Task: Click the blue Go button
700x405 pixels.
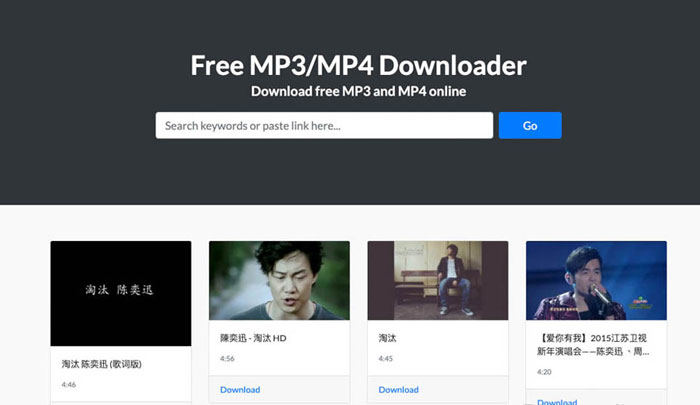Action: coord(530,125)
